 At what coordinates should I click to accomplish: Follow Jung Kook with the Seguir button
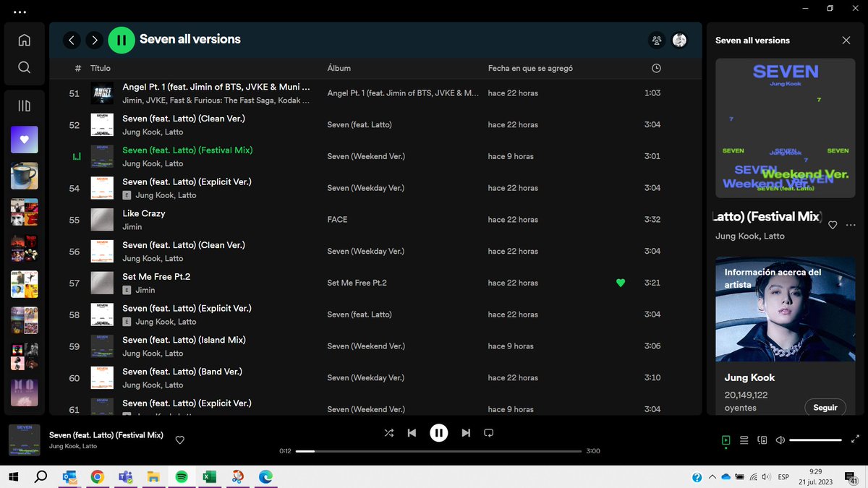point(825,408)
